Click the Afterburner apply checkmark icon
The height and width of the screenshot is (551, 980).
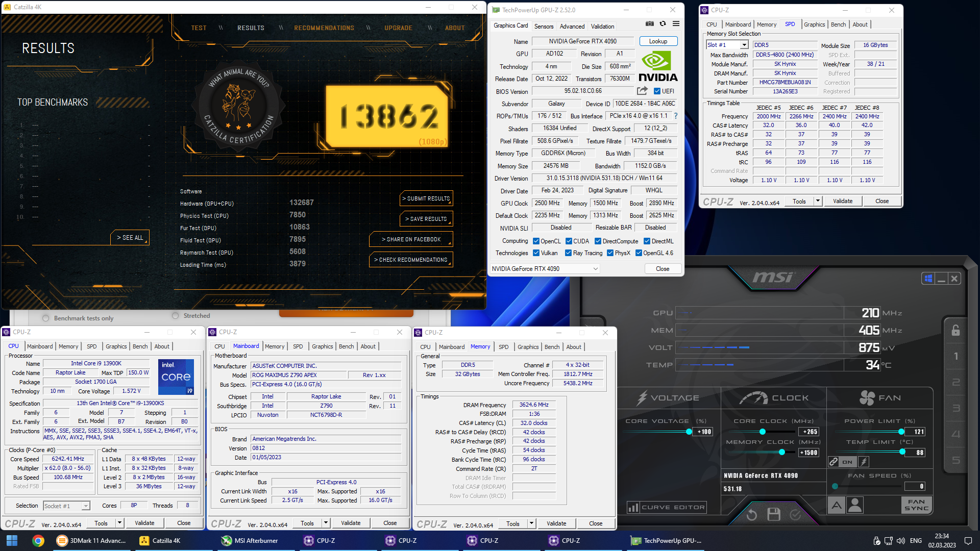pyautogui.click(x=795, y=514)
